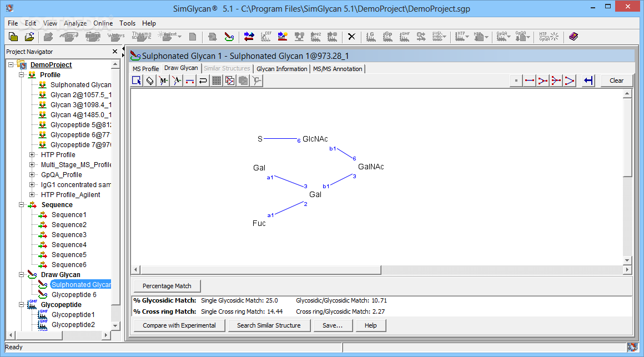This screenshot has width=644, height=357.
Task: Click the GMF toolbar icon
Action: (405, 37)
